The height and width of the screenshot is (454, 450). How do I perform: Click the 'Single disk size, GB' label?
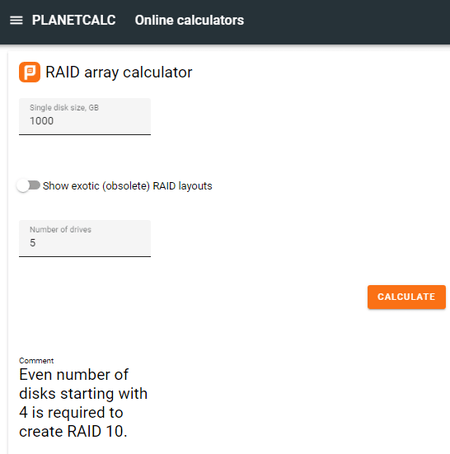pos(64,108)
